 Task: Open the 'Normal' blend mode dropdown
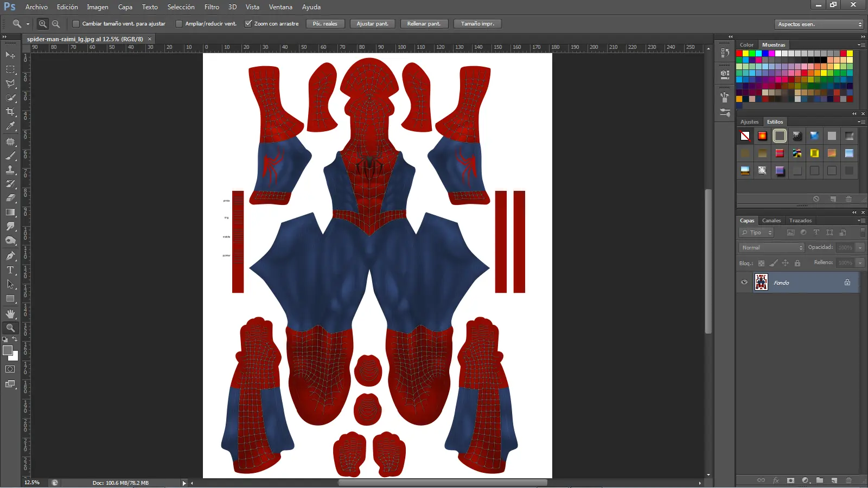pyautogui.click(x=771, y=248)
